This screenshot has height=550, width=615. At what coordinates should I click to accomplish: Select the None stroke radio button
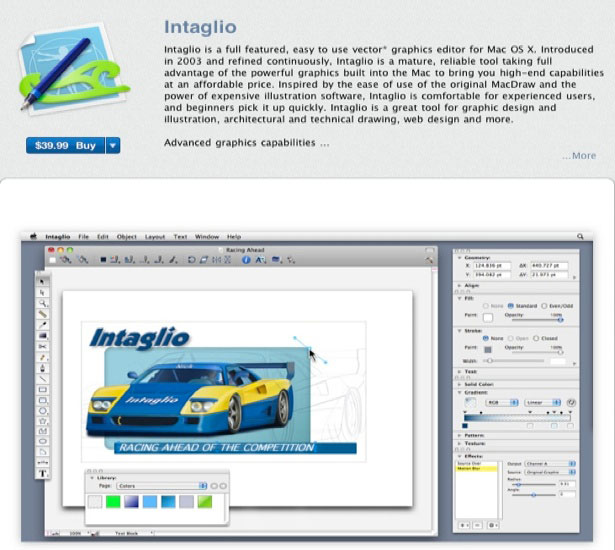pos(486,338)
